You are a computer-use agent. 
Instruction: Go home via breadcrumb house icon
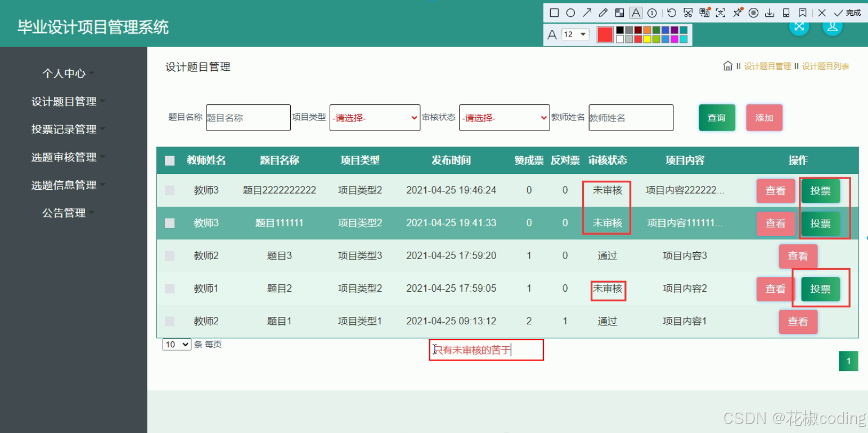pos(728,66)
